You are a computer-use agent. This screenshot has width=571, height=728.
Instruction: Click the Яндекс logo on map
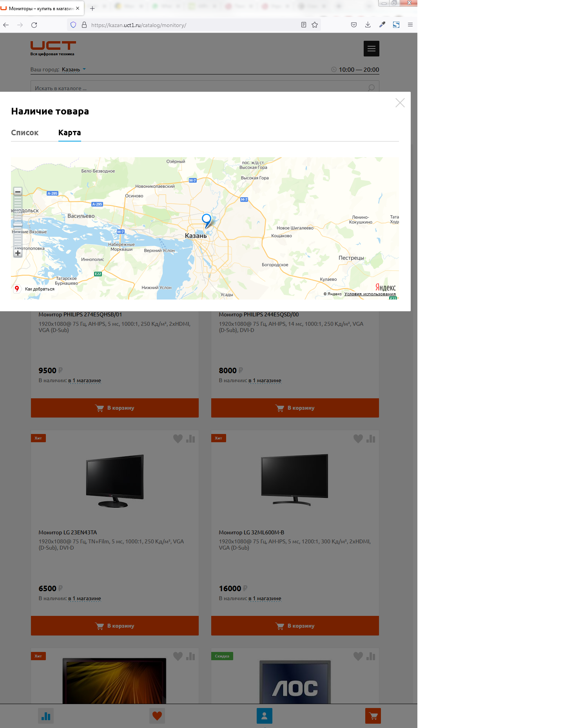385,287
